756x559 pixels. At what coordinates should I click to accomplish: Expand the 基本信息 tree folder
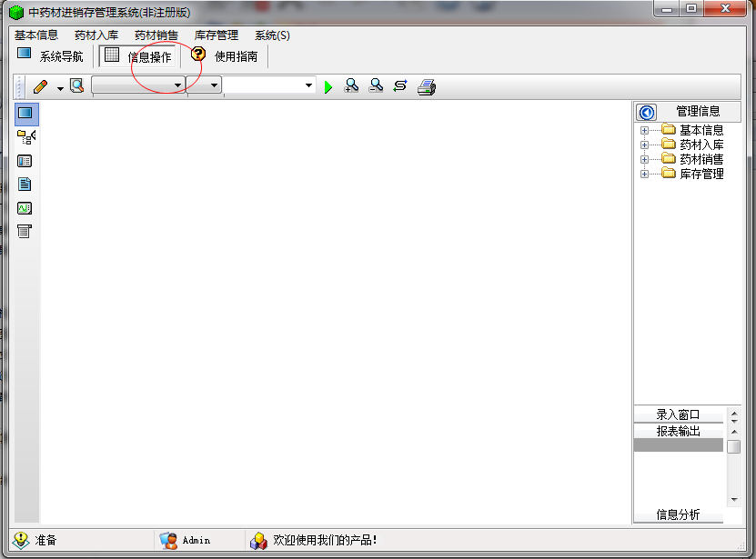pos(644,130)
